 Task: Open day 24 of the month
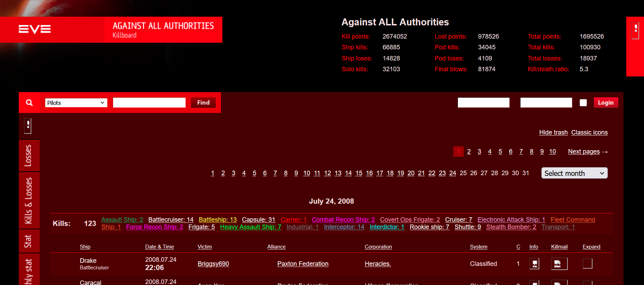pyautogui.click(x=453, y=173)
